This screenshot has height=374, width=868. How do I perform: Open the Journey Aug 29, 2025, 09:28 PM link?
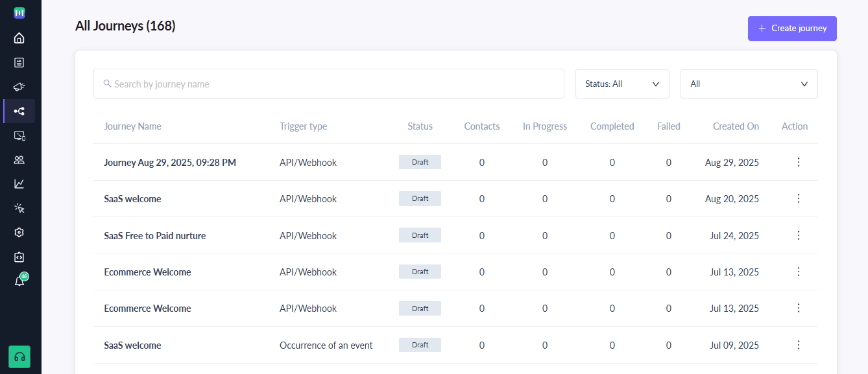click(x=170, y=163)
